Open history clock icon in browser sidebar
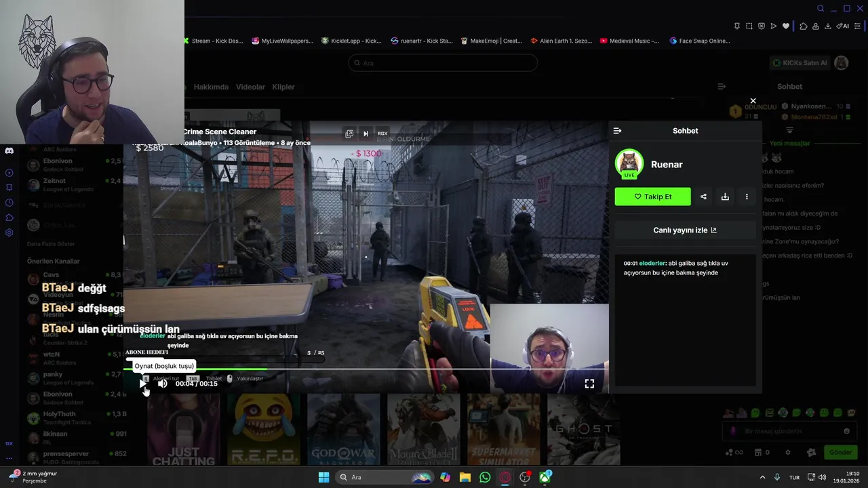This screenshot has width=868, height=488. coord(9,203)
